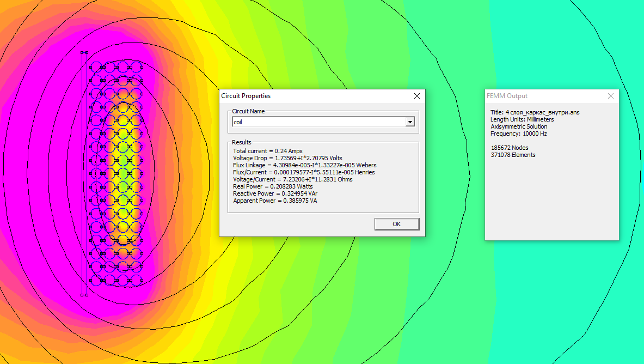Close the FEMM Output window

[611, 96]
